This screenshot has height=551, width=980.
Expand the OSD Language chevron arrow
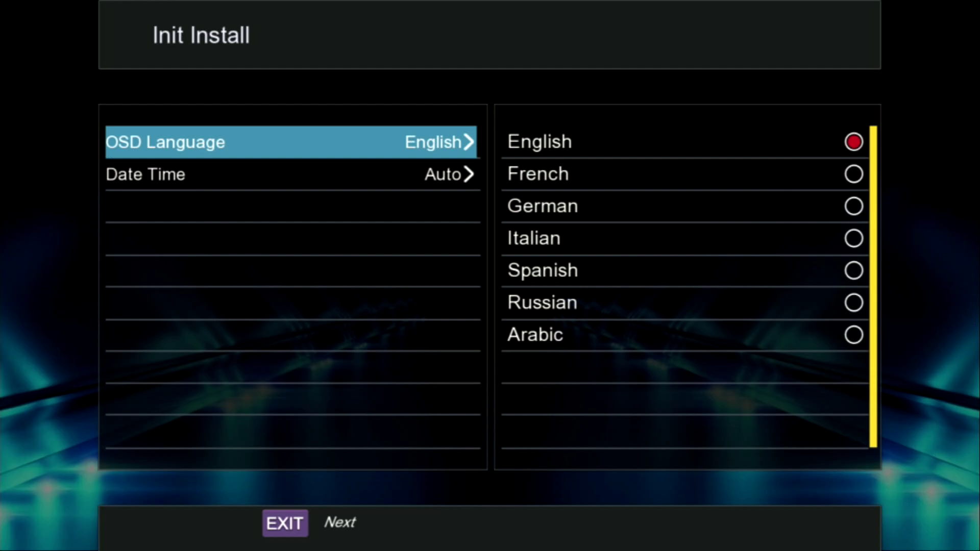point(469,142)
